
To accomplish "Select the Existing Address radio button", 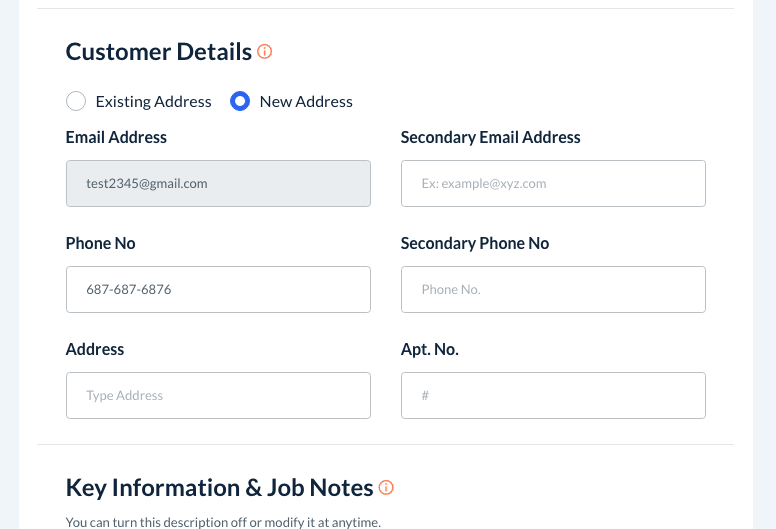I will click(x=76, y=101).
